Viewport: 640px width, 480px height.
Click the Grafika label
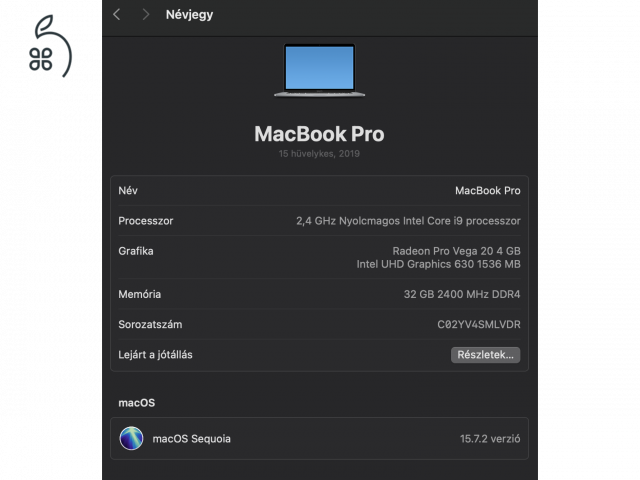(x=136, y=251)
